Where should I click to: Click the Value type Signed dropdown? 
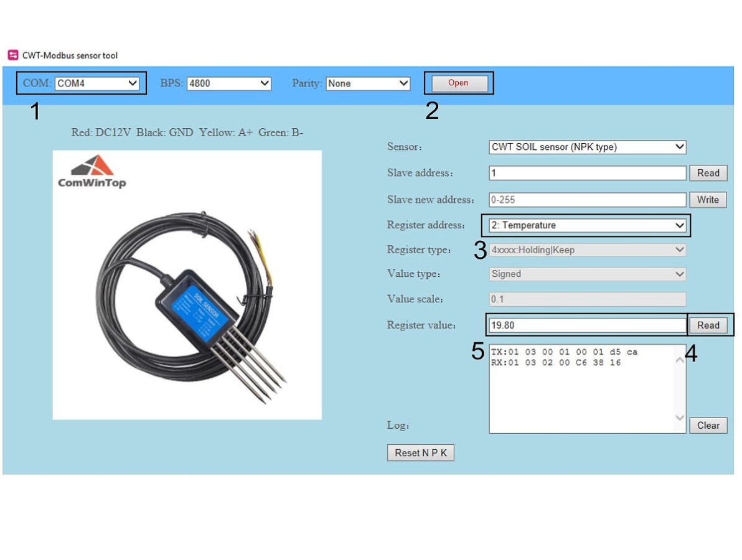(x=587, y=274)
